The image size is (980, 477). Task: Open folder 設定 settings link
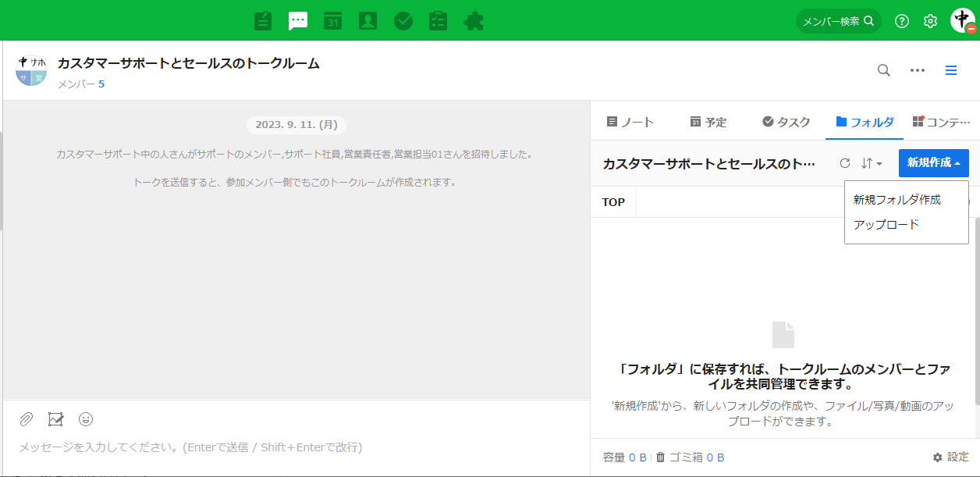pos(951,457)
